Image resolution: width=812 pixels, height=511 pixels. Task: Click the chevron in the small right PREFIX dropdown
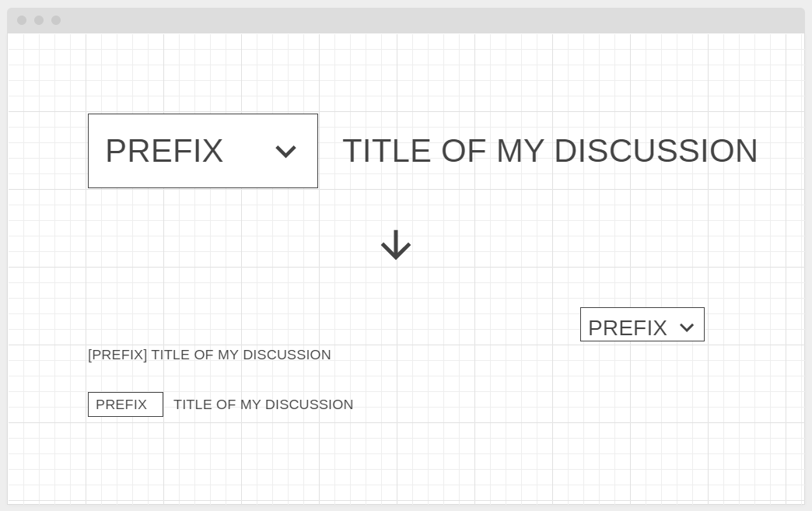coord(686,328)
